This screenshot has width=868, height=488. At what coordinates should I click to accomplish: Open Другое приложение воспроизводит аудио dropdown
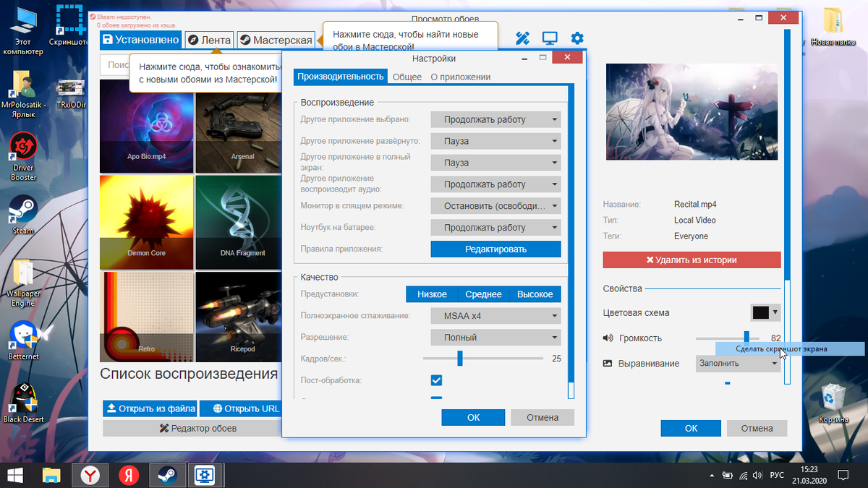[495, 184]
